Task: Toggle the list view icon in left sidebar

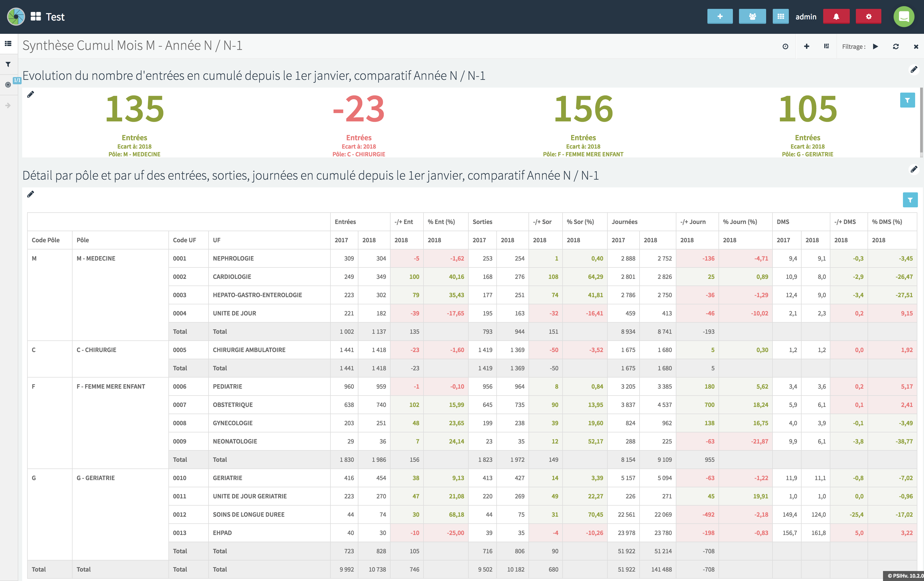Action: pyautogui.click(x=8, y=44)
